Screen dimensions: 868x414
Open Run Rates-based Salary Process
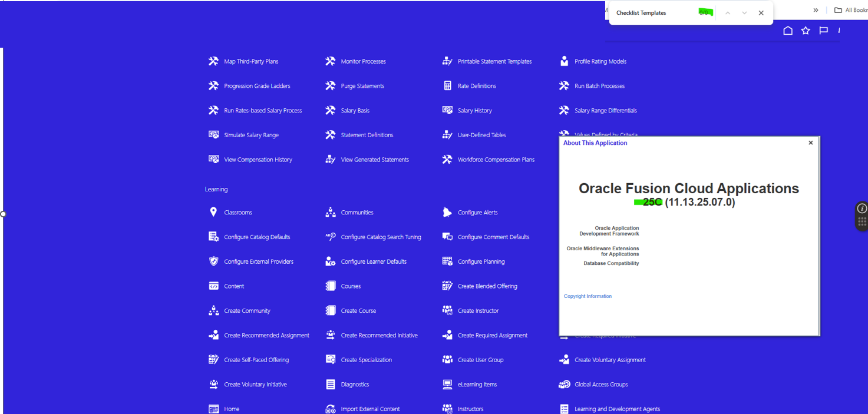(x=263, y=110)
